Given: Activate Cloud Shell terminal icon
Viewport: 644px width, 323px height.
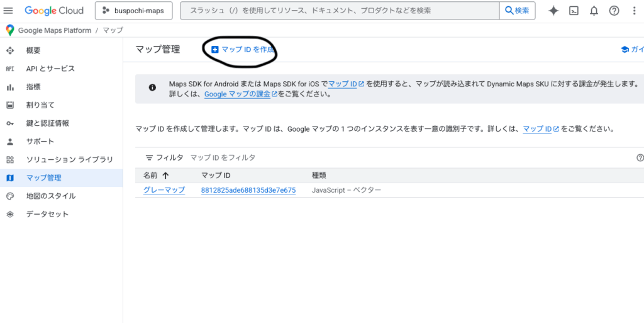Looking at the screenshot, I should pyautogui.click(x=574, y=11).
